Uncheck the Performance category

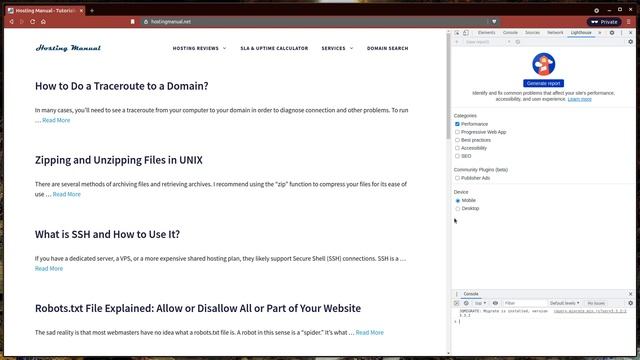(x=457, y=124)
